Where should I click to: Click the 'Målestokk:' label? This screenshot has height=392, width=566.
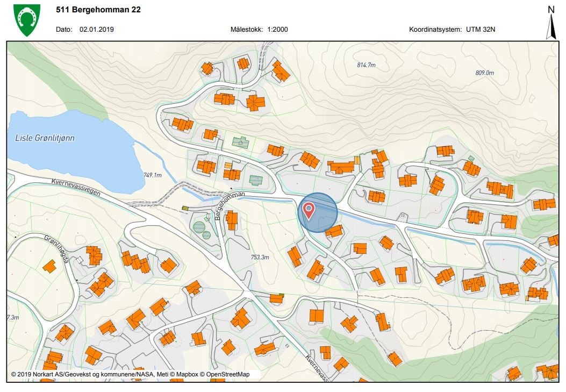(247, 30)
